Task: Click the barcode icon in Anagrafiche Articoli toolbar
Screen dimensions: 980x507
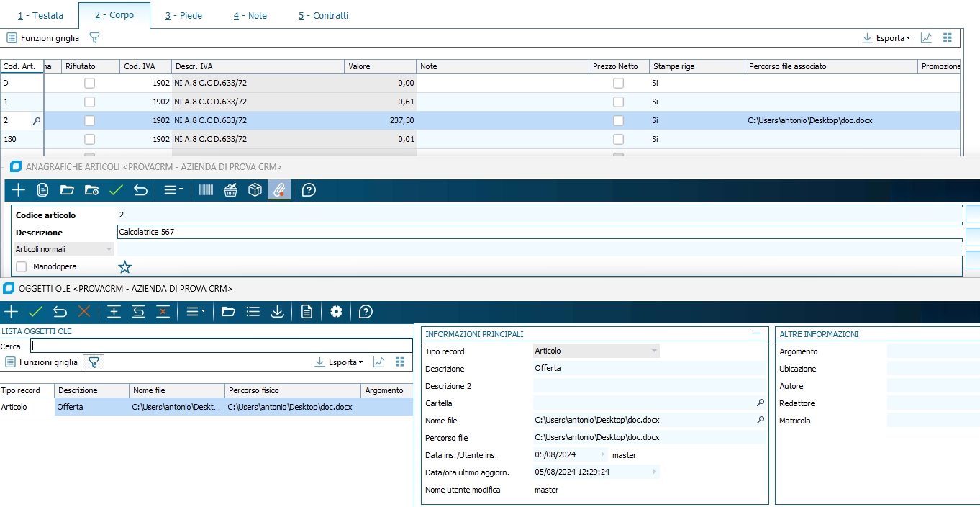Action: point(206,190)
